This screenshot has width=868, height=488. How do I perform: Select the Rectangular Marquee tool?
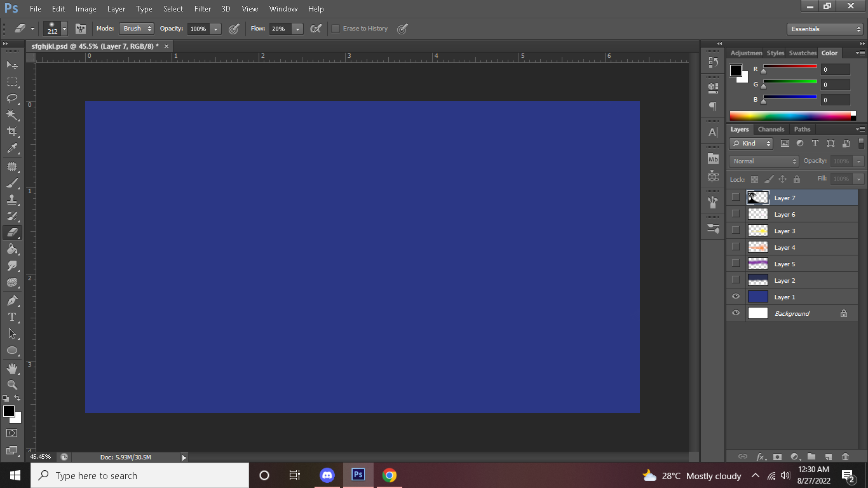click(x=12, y=82)
